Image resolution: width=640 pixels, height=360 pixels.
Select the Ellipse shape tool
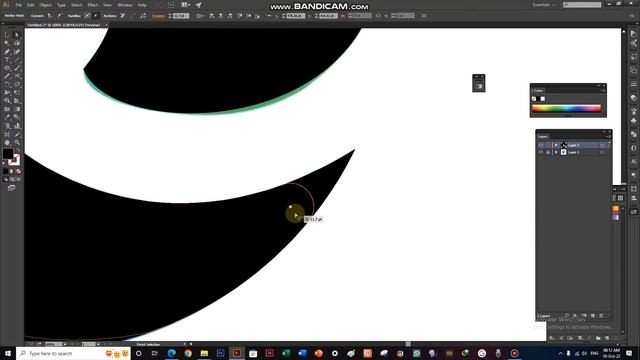pyautogui.click(x=7, y=68)
